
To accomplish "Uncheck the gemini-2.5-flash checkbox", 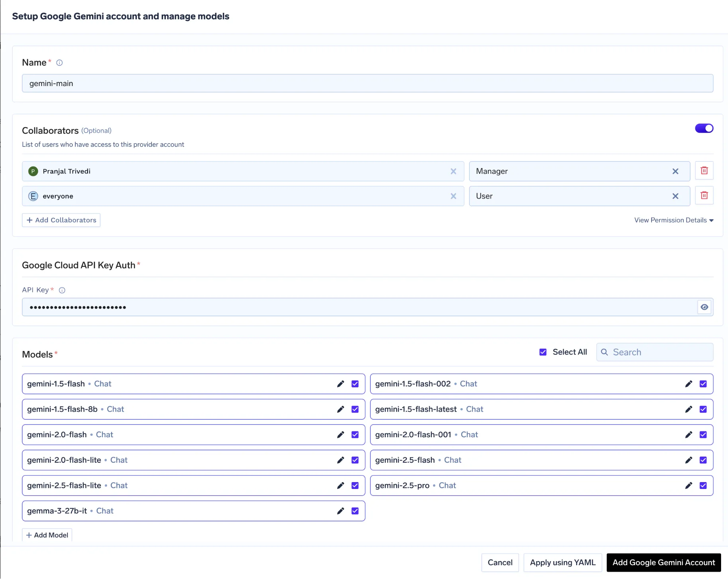I will click(x=703, y=460).
